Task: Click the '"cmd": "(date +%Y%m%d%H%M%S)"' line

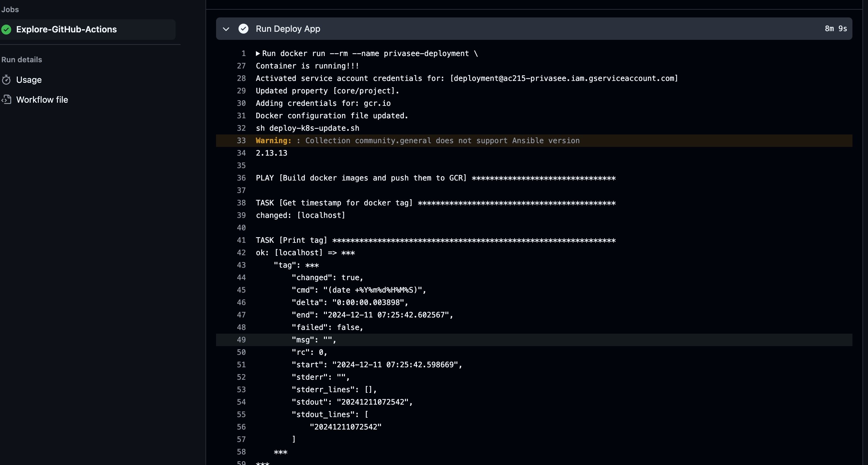Action: click(359, 290)
